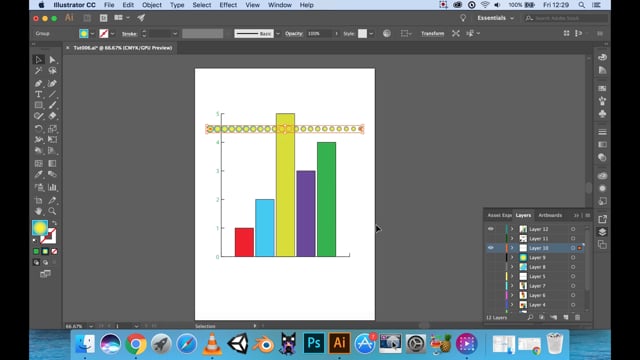Switch to the Asset Export tab

pos(499,215)
